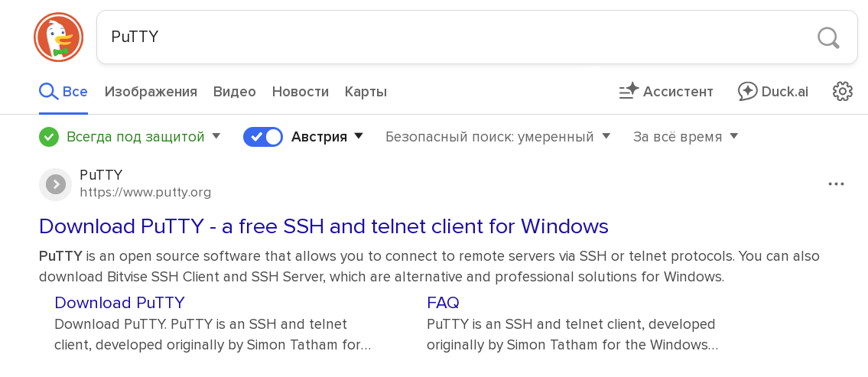
Task: Click the putty.org site favicon arrow
Action: click(x=55, y=184)
